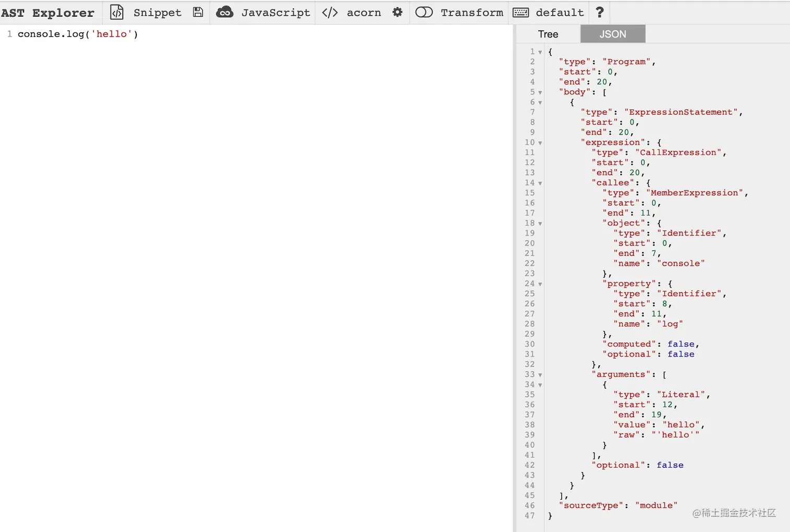This screenshot has width=790, height=532.
Task: Open help via question mark icon
Action: coord(599,12)
